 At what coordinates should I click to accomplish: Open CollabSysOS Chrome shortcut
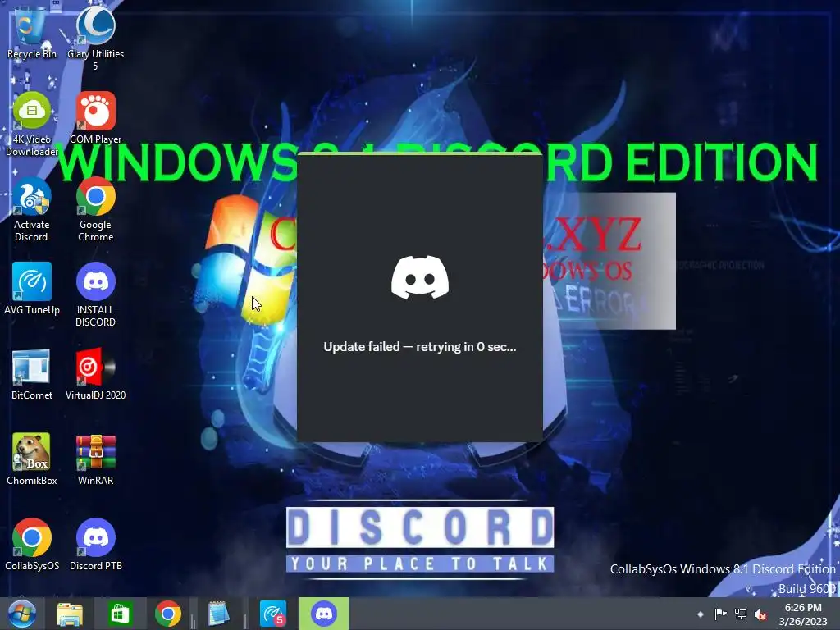click(x=32, y=545)
